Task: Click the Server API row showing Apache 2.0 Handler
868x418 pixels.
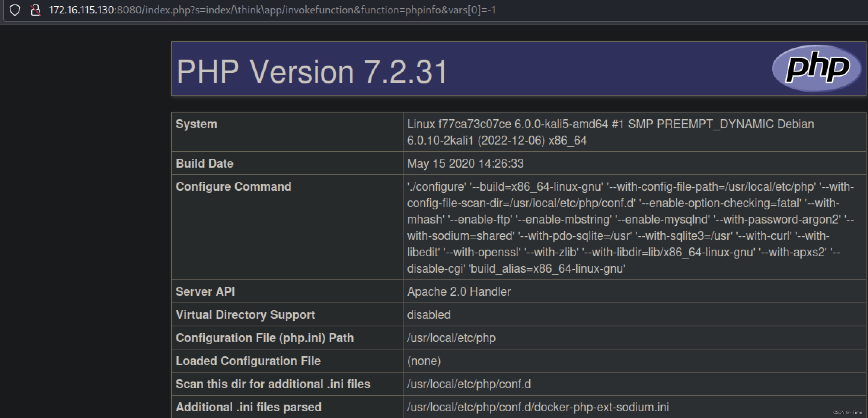Action: (x=459, y=292)
